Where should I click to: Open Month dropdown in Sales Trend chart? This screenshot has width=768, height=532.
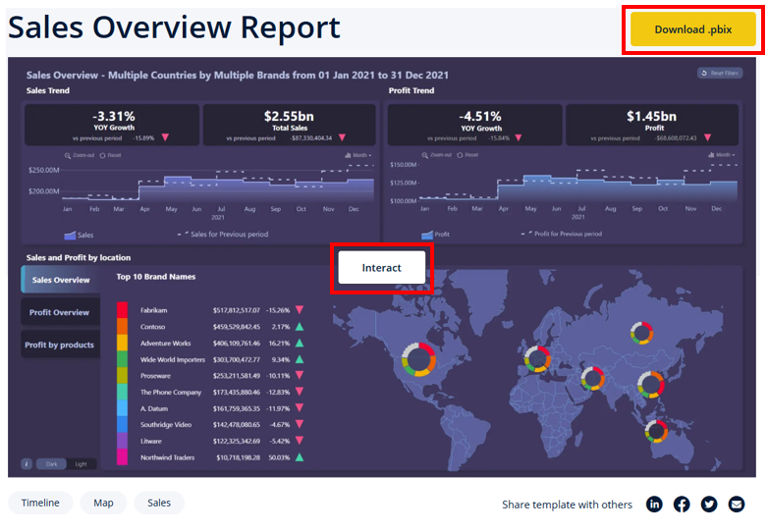(358, 155)
